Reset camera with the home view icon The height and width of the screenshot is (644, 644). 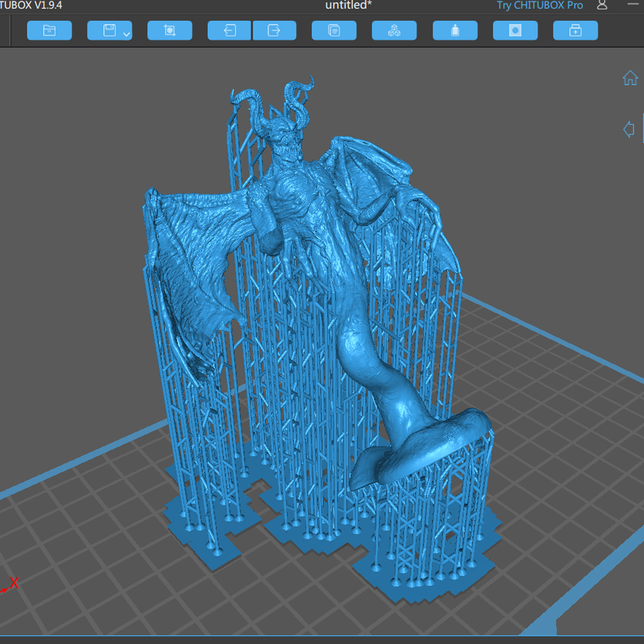[x=630, y=78]
